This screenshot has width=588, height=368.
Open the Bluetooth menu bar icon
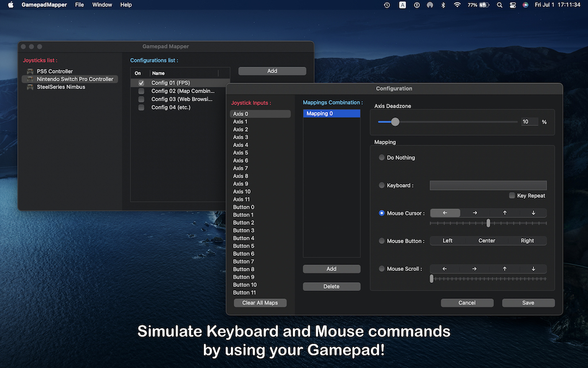click(x=443, y=5)
